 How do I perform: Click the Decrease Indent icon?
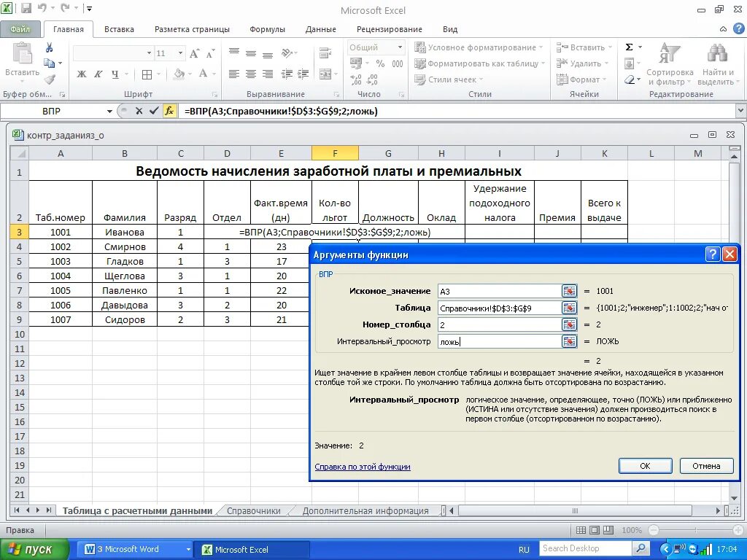[x=287, y=74]
